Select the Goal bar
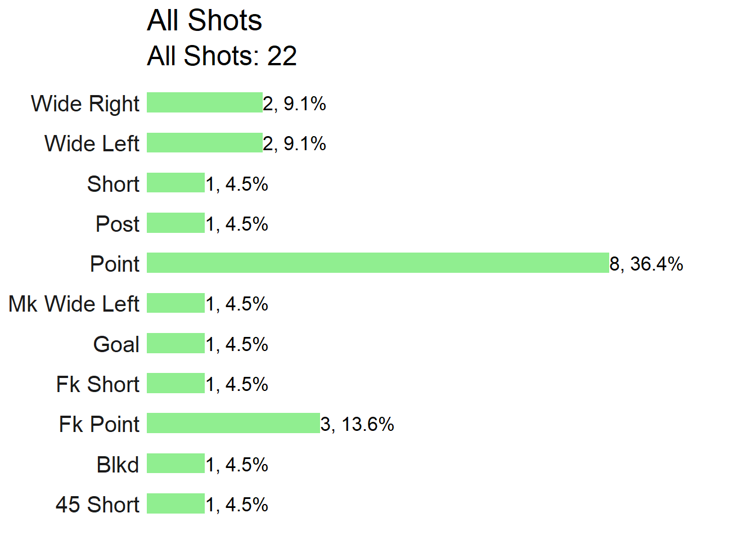The height and width of the screenshot is (540, 756). (175, 343)
